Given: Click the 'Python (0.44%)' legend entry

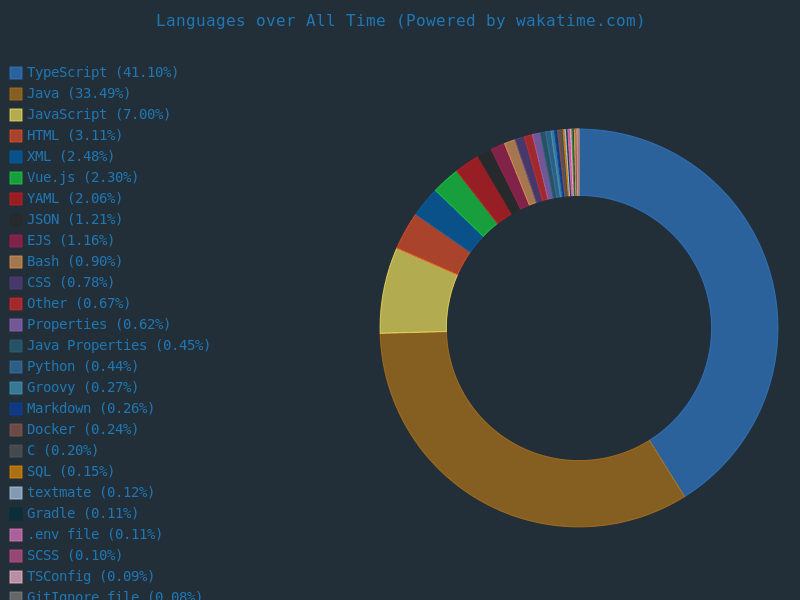Looking at the screenshot, I should click(x=83, y=366).
